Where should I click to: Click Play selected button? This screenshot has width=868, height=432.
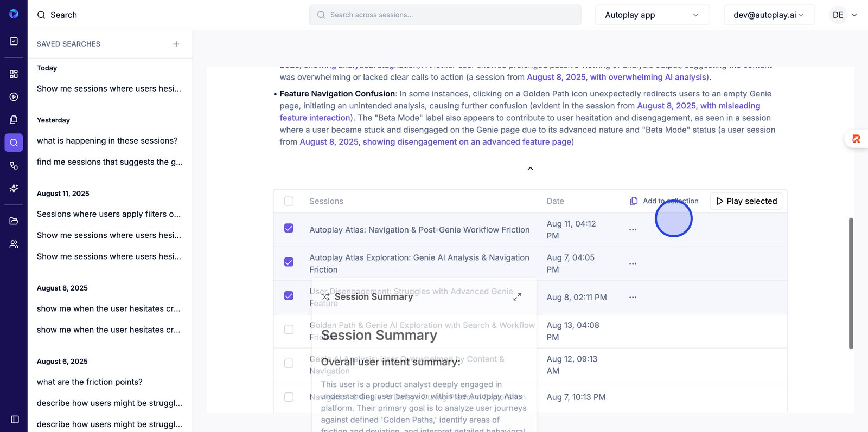tap(746, 201)
